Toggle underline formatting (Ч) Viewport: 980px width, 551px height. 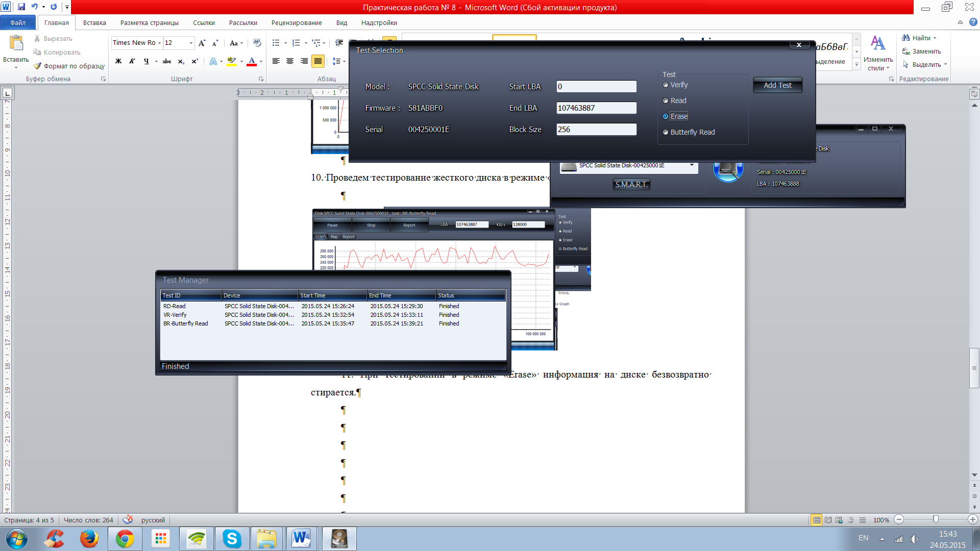click(146, 61)
